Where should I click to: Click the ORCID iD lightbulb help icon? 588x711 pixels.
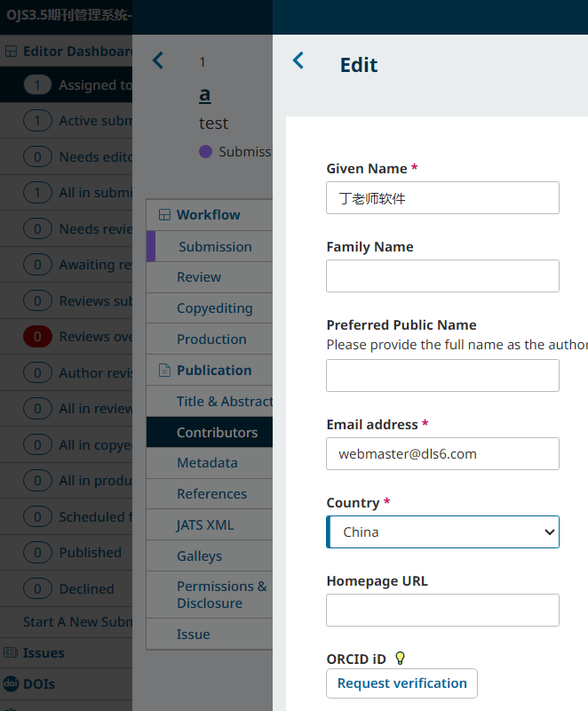tap(400, 659)
